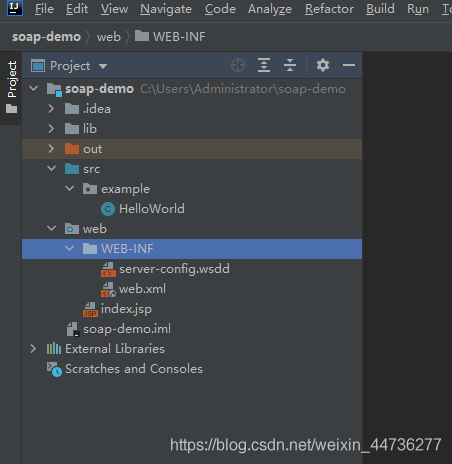This screenshot has width=452, height=464.
Task: Click the soap-demo module folder icon
Action: (54, 89)
